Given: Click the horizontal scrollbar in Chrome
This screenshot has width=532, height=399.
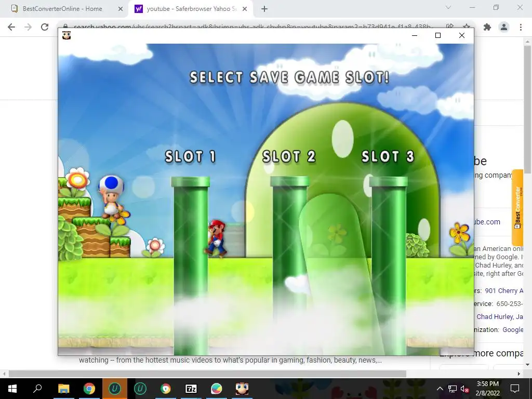Looking at the screenshot, I should (x=207, y=374).
